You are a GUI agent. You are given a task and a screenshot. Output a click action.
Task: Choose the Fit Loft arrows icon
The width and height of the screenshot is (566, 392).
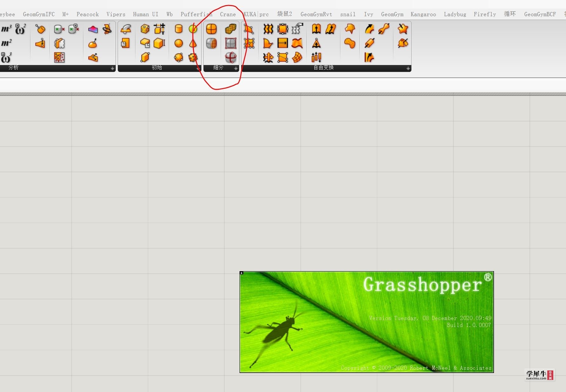[268, 57]
